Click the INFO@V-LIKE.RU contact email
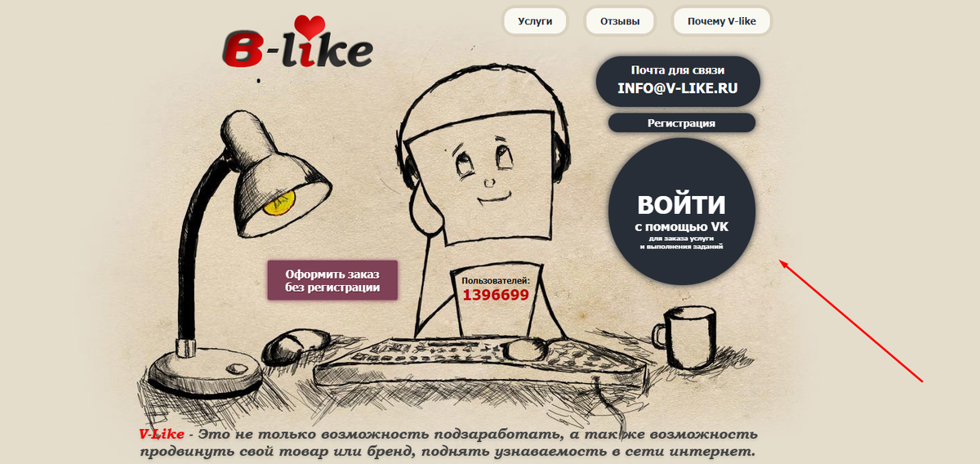Screen dimensions: 980x464 point(678,87)
